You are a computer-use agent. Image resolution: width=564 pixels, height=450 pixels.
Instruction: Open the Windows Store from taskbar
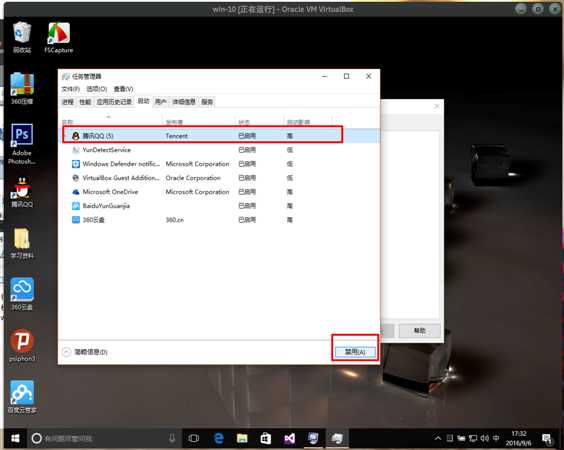tap(265, 438)
